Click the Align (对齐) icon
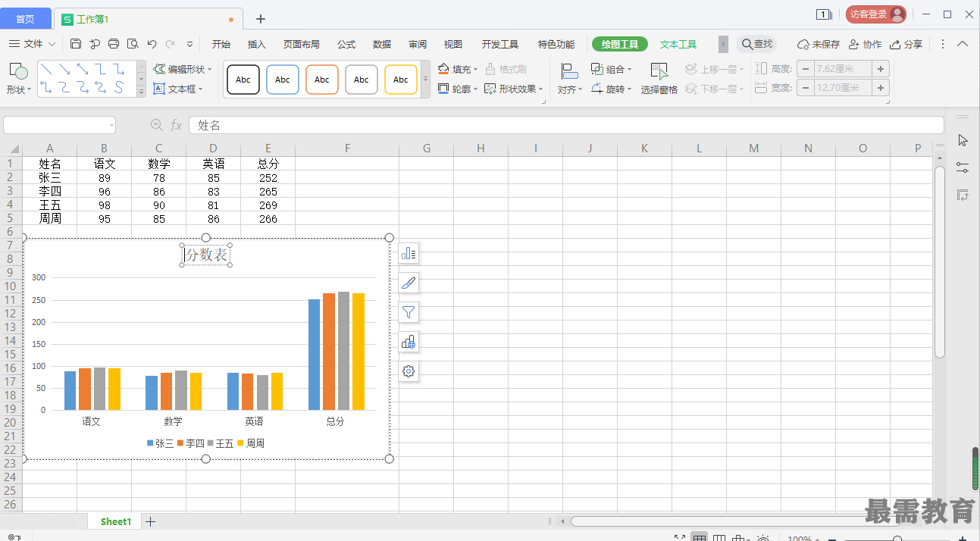The image size is (980, 541). [x=569, y=71]
